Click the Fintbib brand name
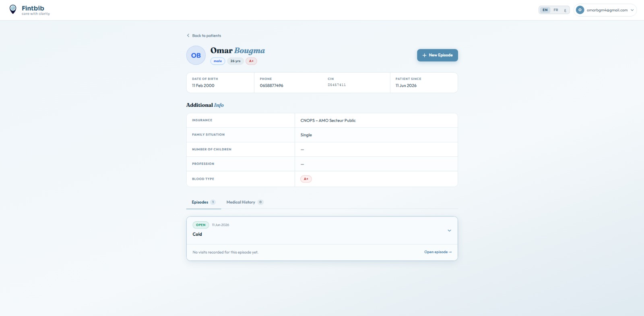Image resolution: width=644 pixels, height=316 pixels. (33, 8)
